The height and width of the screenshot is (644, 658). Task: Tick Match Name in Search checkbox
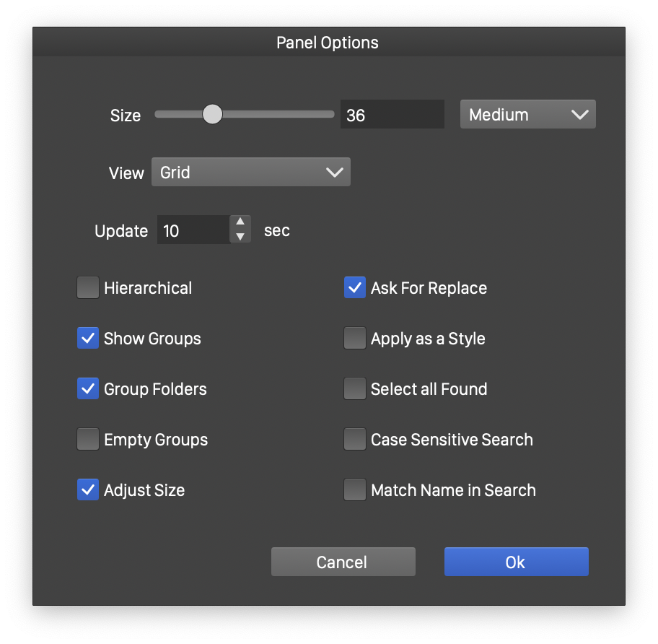tap(355, 490)
